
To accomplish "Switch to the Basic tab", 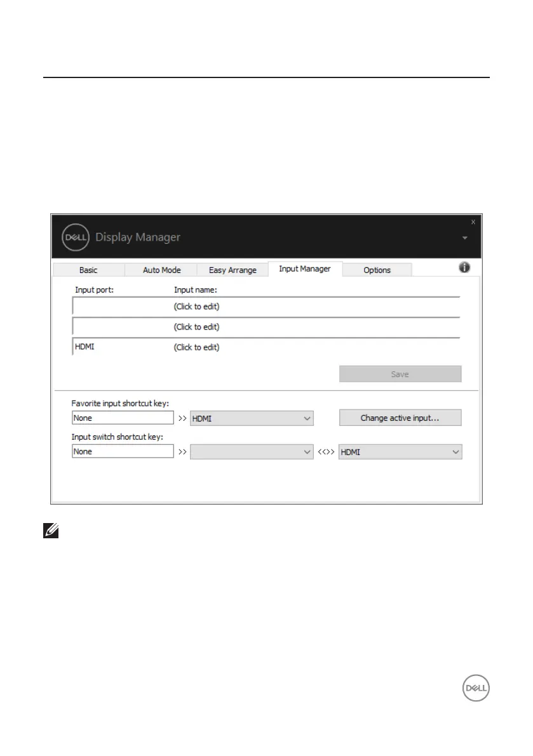I will pyautogui.click(x=88, y=270).
